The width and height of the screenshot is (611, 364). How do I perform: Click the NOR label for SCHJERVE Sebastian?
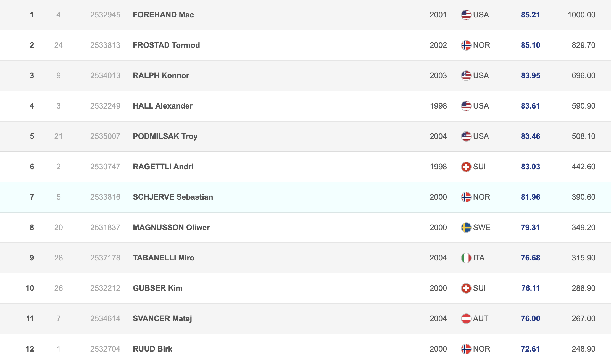pos(481,197)
